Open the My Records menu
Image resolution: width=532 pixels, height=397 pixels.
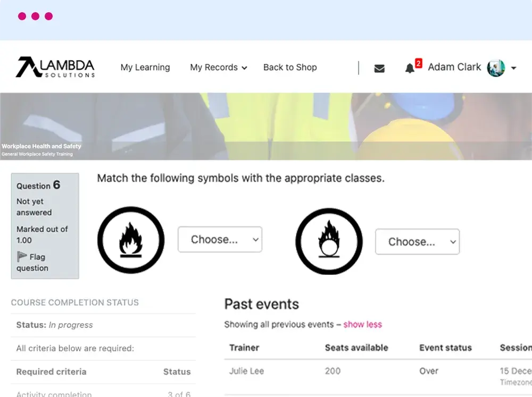pyautogui.click(x=219, y=67)
